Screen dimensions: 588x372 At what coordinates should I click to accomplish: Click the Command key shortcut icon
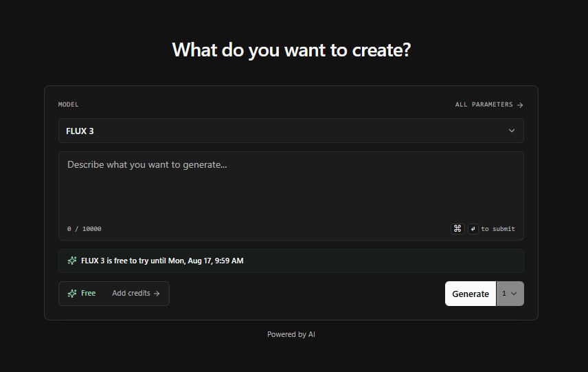coord(457,228)
